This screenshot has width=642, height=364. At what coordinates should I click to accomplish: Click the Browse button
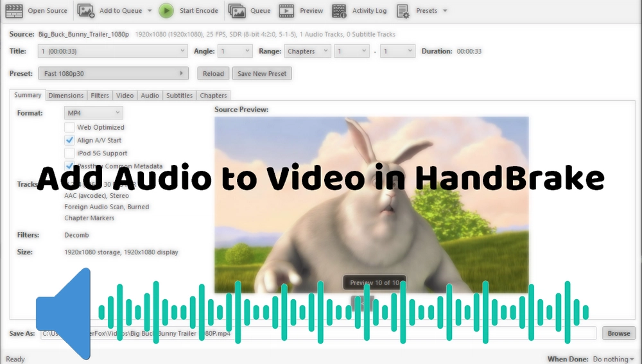(618, 333)
